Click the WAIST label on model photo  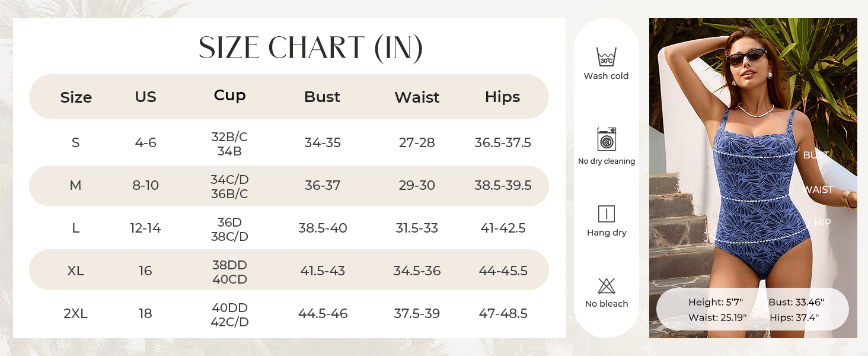(818, 190)
